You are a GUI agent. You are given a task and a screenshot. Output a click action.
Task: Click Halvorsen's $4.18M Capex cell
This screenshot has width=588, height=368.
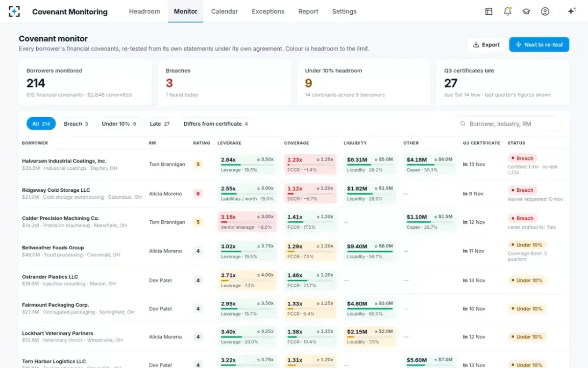[x=430, y=164]
